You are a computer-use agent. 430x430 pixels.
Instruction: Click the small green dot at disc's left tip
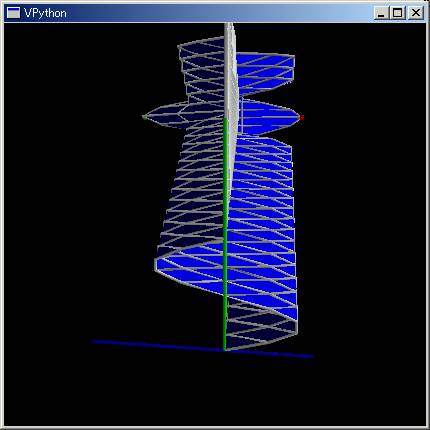coord(144,117)
